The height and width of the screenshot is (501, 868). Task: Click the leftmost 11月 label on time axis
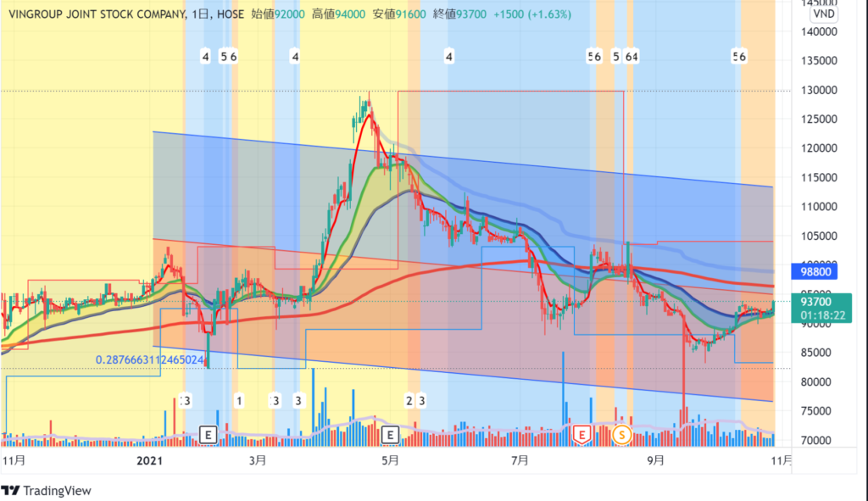14,460
